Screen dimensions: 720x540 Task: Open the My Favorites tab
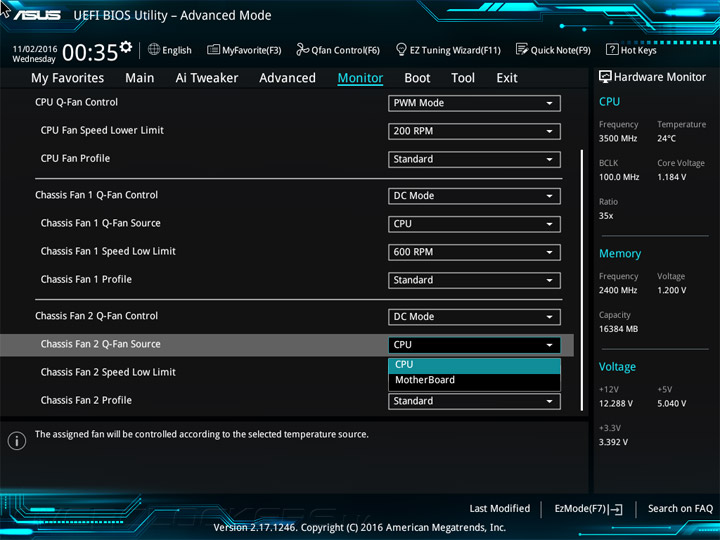[68, 78]
